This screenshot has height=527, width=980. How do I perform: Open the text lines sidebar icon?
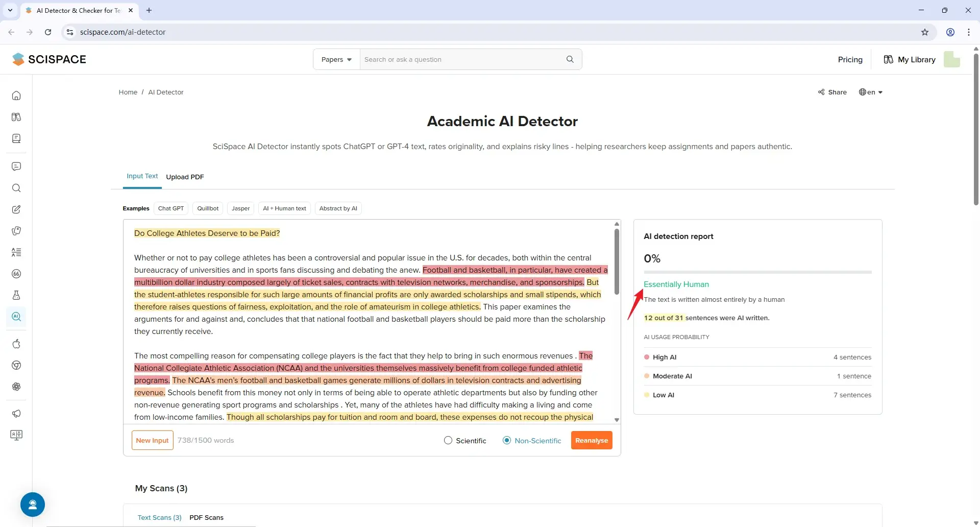(16, 252)
